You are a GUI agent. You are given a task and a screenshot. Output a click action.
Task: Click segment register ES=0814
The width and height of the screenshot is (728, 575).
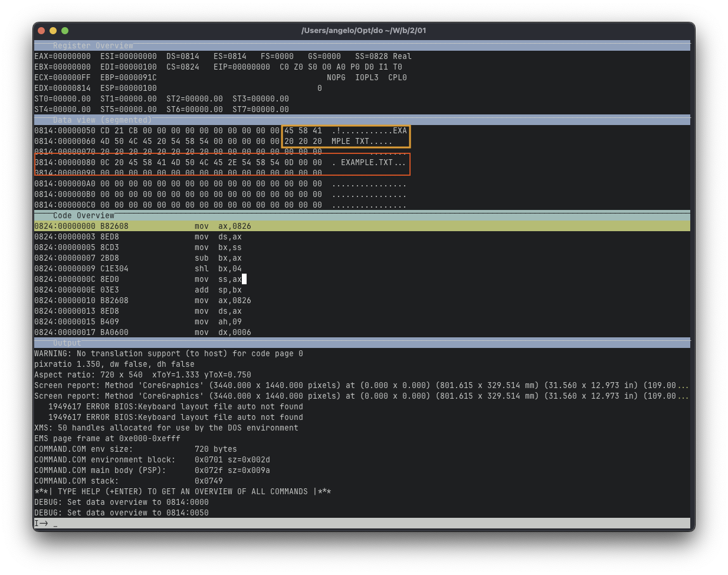point(230,56)
